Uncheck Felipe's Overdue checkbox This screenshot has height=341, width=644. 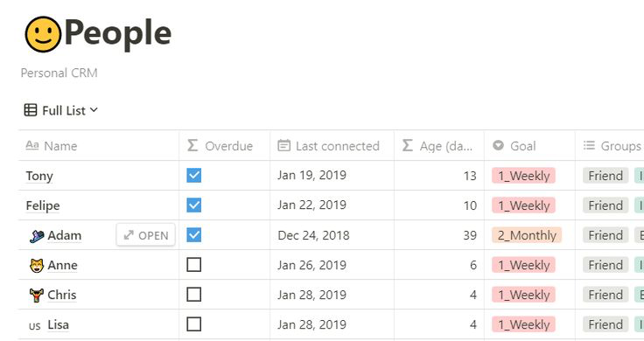(x=194, y=205)
